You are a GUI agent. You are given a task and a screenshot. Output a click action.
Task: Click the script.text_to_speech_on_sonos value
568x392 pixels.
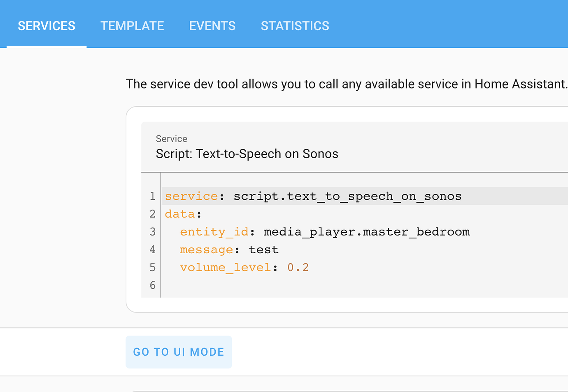pos(347,196)
